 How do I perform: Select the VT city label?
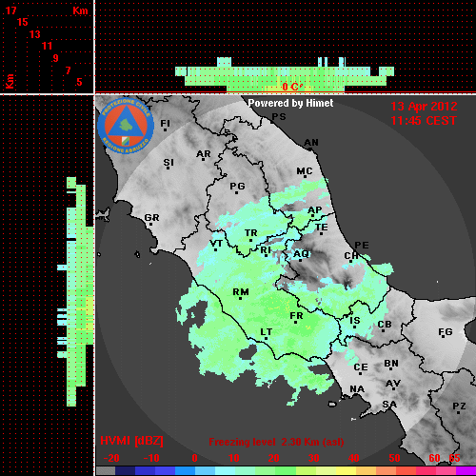tap(216, 244)
